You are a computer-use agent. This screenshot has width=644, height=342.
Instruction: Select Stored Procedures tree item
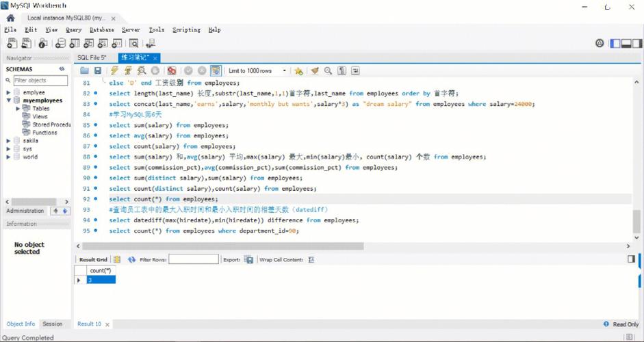[51, 124]
